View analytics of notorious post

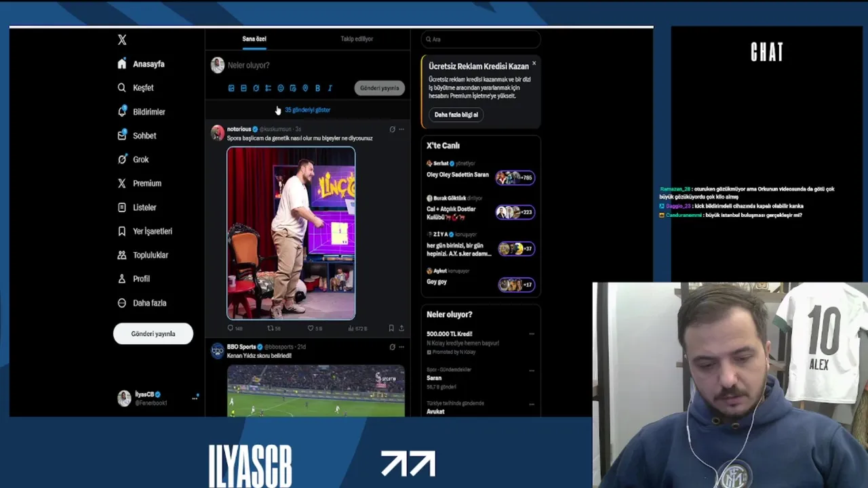coord(357,328)
